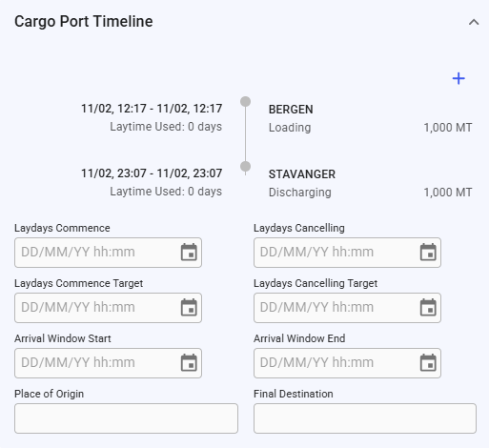Focus the Arrival Window End field

[347, 363]
